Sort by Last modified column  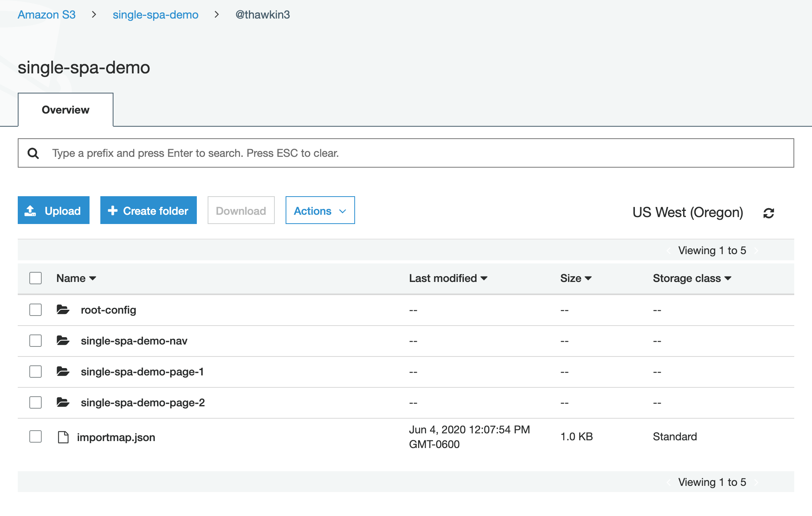click(x=448, y=278)
